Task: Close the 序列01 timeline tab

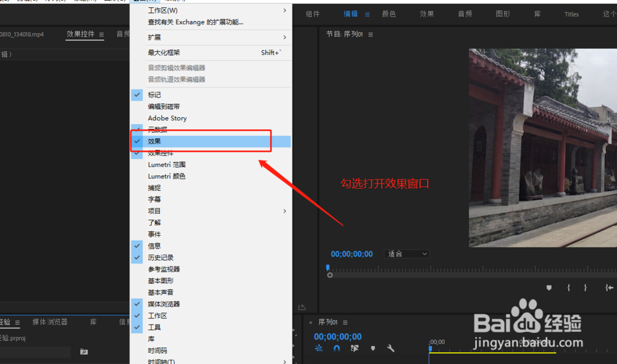Action: [x=310, y=322]
